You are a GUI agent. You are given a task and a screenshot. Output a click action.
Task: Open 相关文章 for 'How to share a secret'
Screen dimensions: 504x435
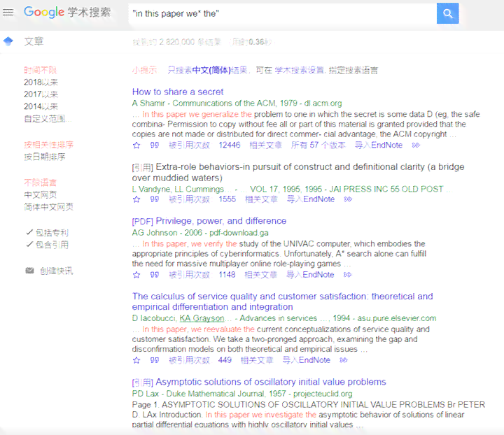pos(265,145)
